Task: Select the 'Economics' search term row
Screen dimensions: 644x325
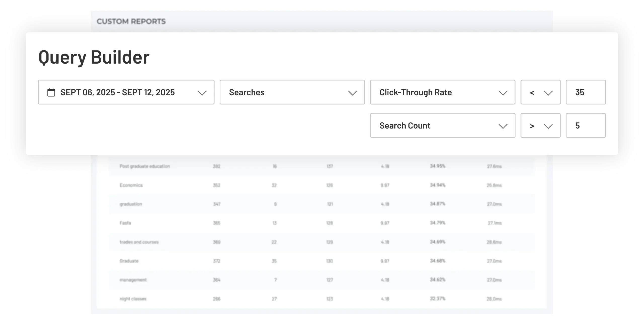Action: click(x=131, y=185)
